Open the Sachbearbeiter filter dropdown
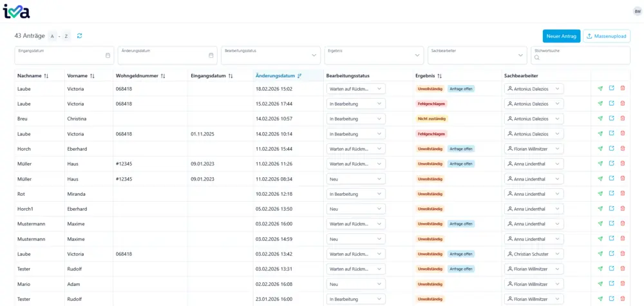Screen dimensions: 644x306 (x=520, y=55)
